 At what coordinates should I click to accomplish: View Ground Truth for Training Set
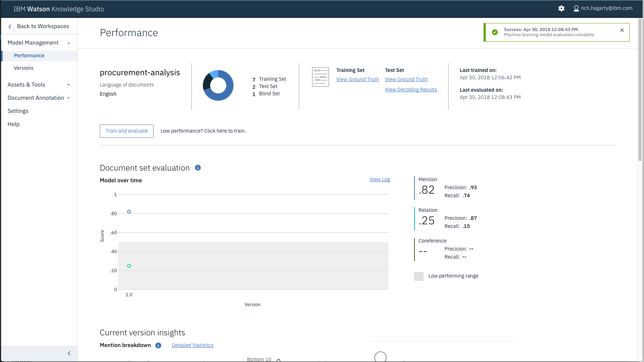tap(357, 79)
